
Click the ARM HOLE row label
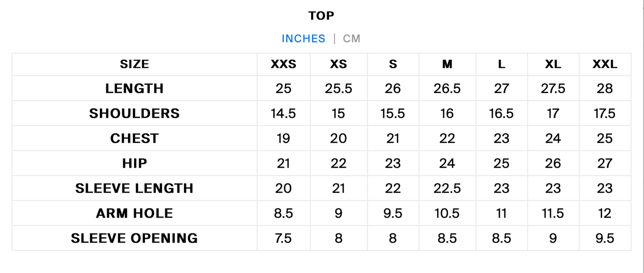point(135,214)
